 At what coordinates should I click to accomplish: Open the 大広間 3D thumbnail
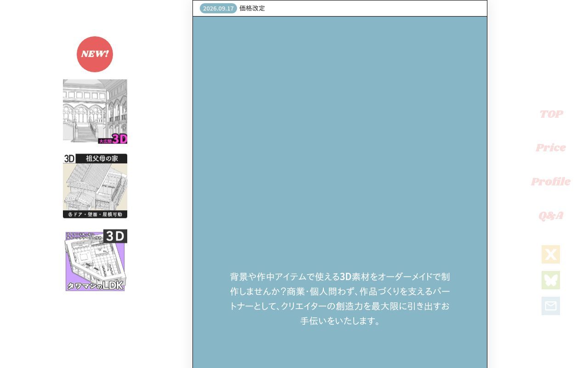pos(95,112)
